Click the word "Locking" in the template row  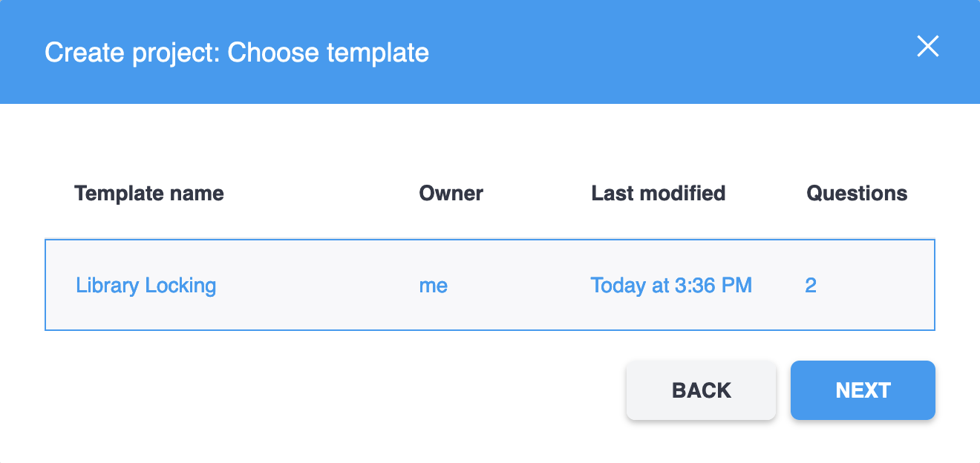click(180, 286)
